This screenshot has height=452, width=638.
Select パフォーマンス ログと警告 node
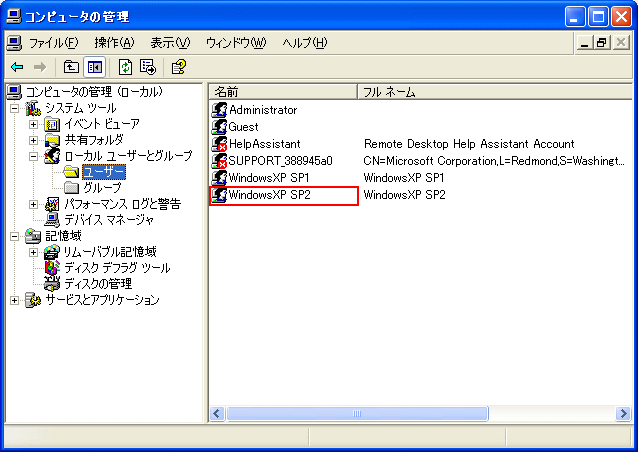122,204
